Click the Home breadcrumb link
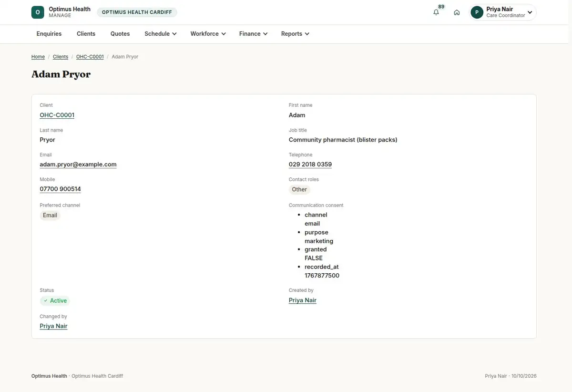This screenshot has height=392, width=572. pyautogui.click(x=38, y=57)
